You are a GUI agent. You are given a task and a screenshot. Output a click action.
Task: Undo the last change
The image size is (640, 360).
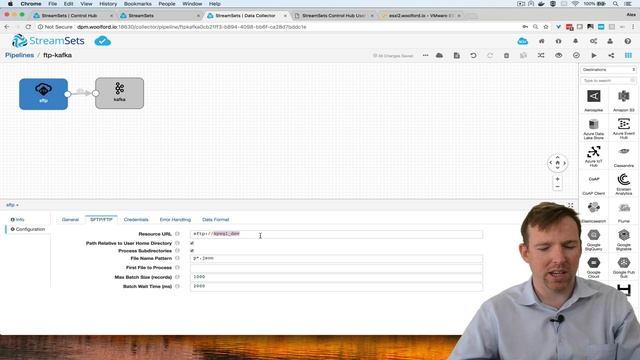point(473,56)
